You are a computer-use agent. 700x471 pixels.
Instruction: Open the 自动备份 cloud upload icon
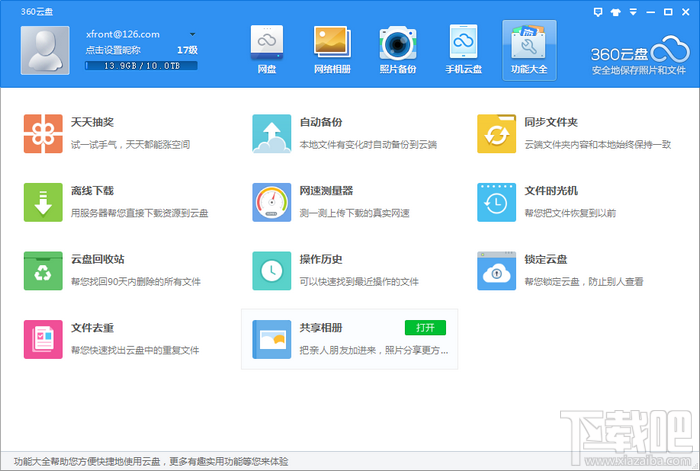pyautogui.click(x=271, y=133)
